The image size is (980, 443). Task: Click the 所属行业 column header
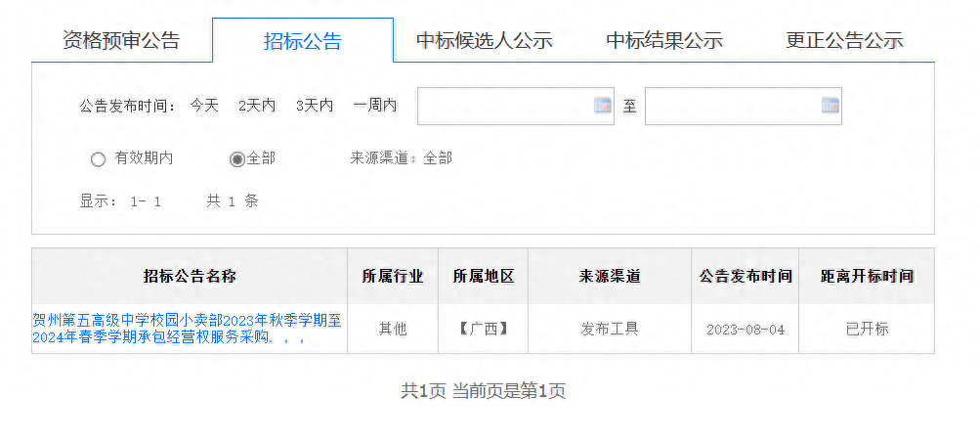(393, 276)
